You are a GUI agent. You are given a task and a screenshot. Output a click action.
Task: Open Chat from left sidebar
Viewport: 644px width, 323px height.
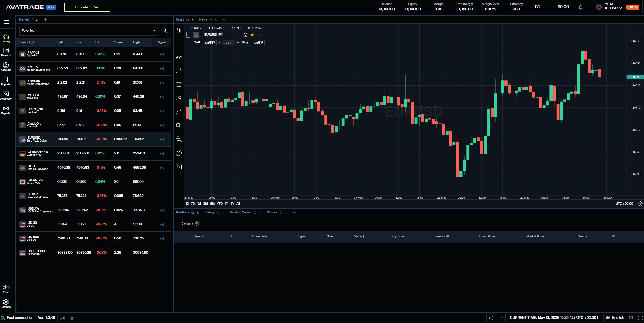click(x=6, y=289)
